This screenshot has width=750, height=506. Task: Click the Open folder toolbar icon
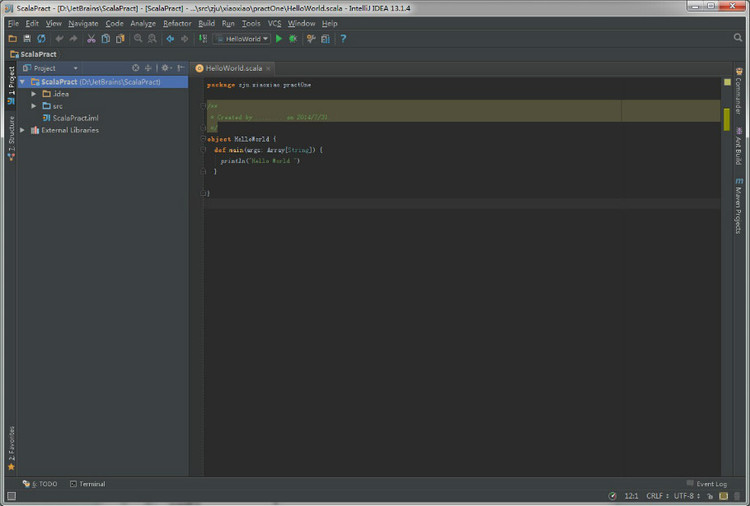point(12,39)
